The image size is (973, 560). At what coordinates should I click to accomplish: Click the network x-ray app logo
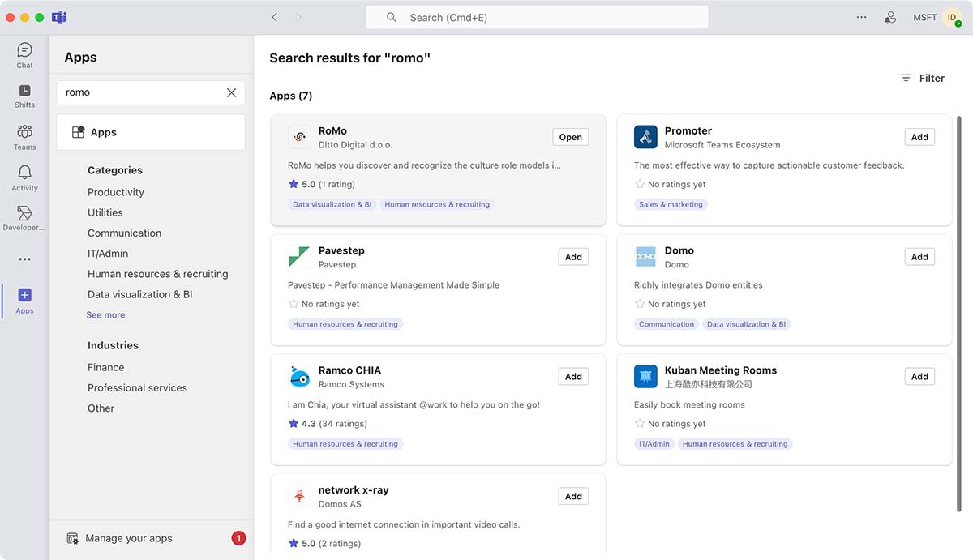[299, 496]
